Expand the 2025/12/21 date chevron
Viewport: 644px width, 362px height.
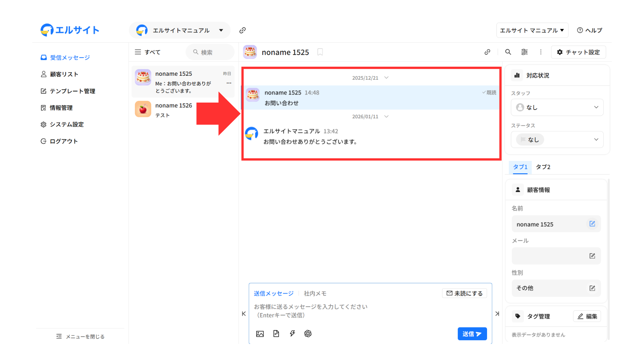(x=386, y=78)
